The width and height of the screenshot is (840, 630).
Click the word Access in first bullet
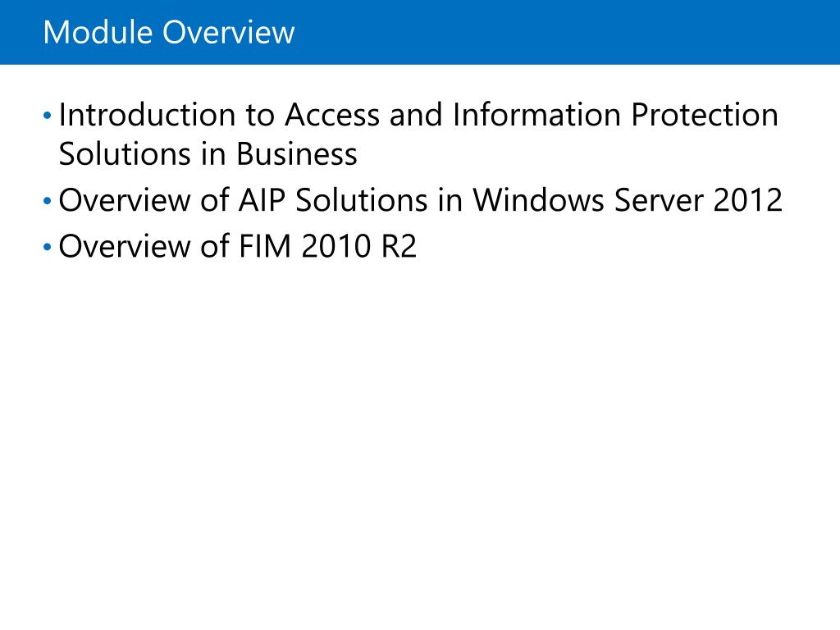click(x=332, y=115)
